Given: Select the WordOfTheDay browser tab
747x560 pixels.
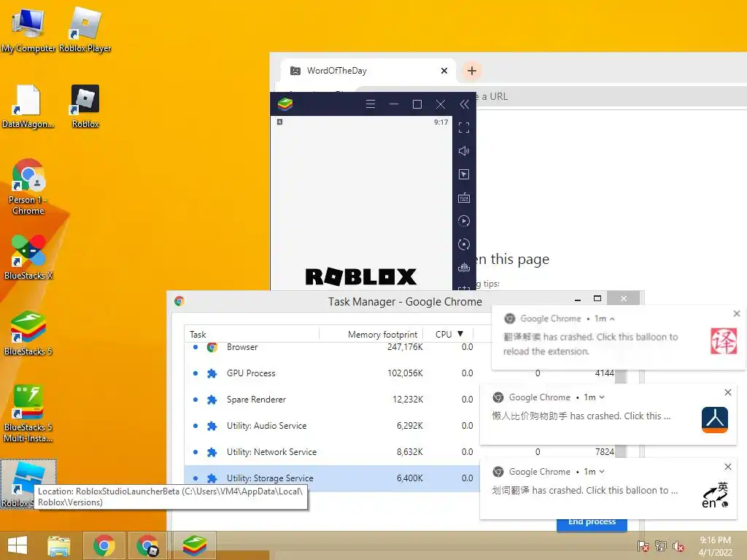Looking at the screenshot, I should 368,71.
